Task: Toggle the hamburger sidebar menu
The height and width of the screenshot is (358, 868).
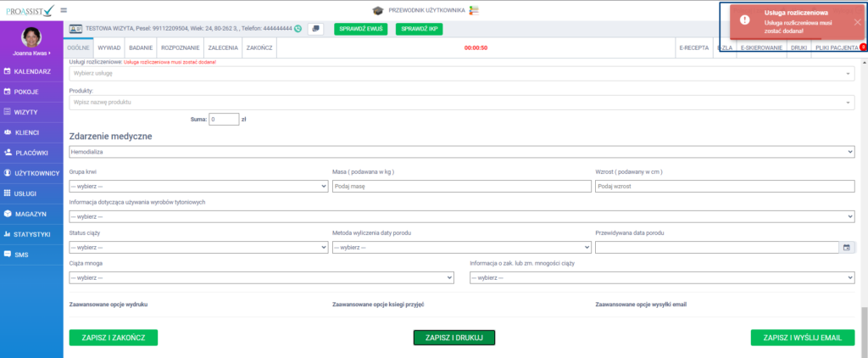Action: pyautogui.click(x=64, y=9)
